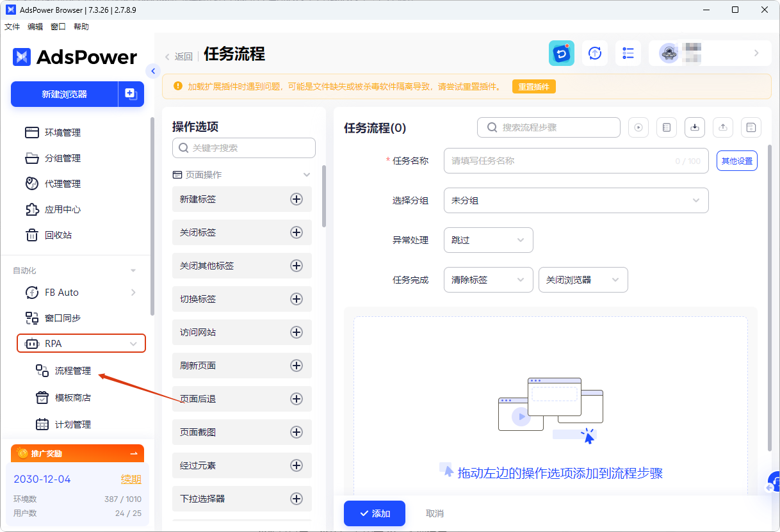Screen dimensions: 780x532
Task: Click the plus icon next to 刷新页面
Action: pyautogui.click(x=297, y=366)
